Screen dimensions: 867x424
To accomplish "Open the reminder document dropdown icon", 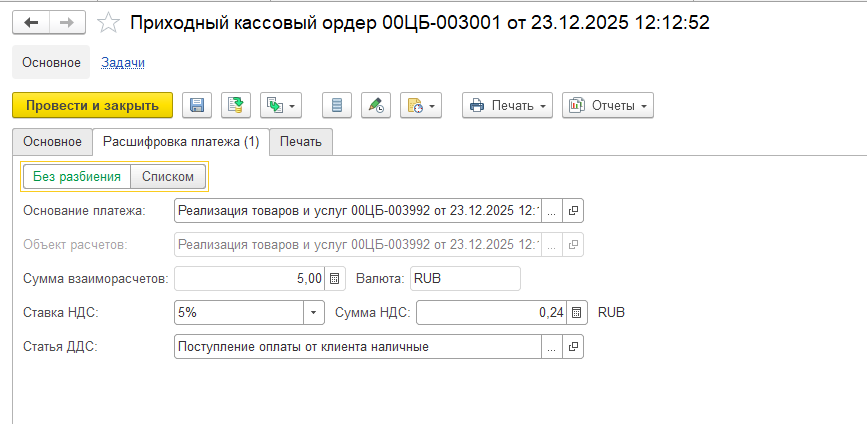I will click(x=421, y=105).
